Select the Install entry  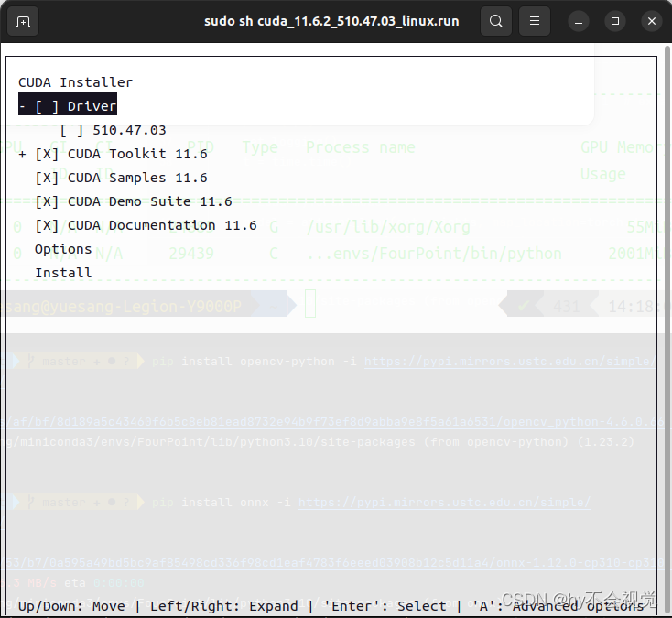click(x=63, y=273)
